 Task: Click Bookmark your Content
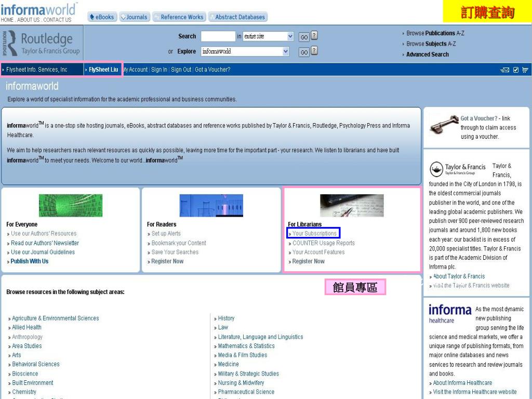179,243
